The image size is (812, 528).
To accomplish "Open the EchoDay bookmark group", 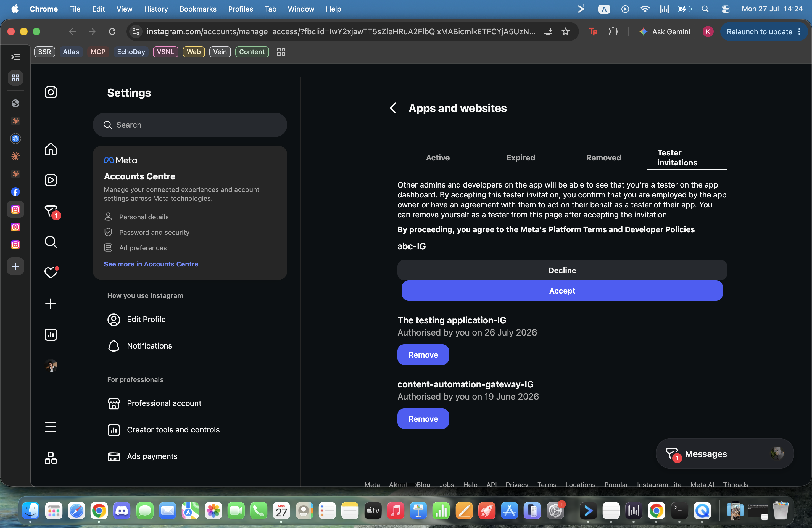I will [131, 52].
